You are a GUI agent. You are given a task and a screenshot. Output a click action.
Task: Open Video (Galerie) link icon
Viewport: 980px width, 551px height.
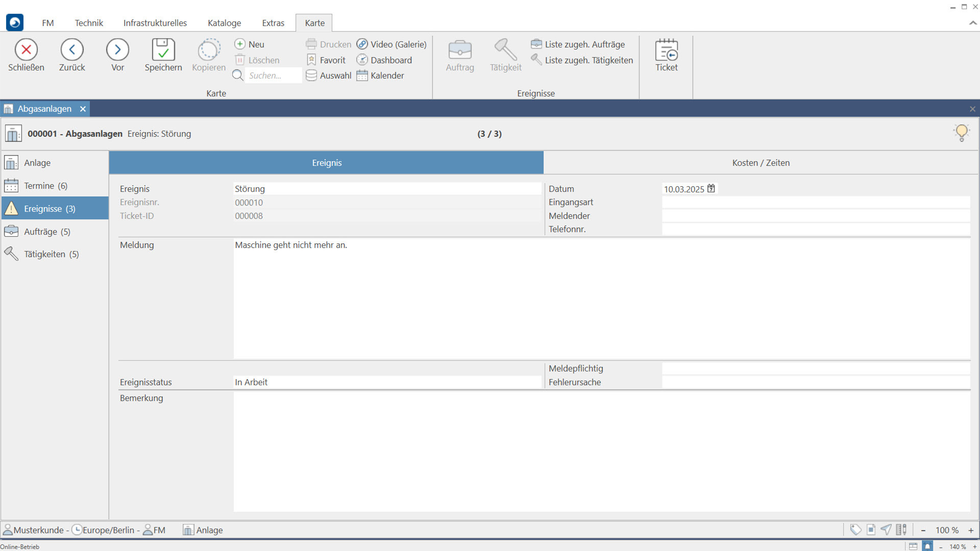coord(362,44)
